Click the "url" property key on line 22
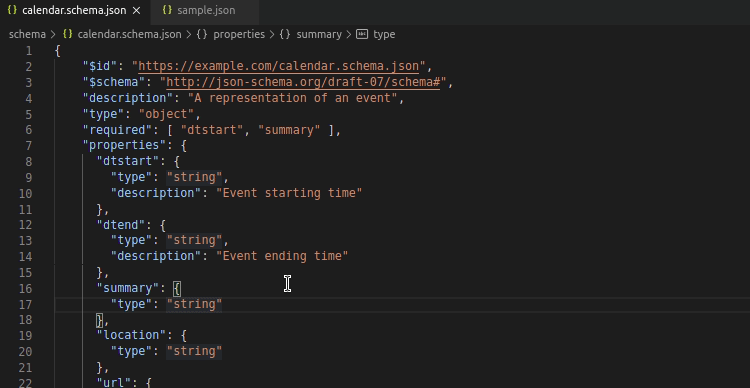The width and height of the screenshot is (750, 388). pos(113,382)
